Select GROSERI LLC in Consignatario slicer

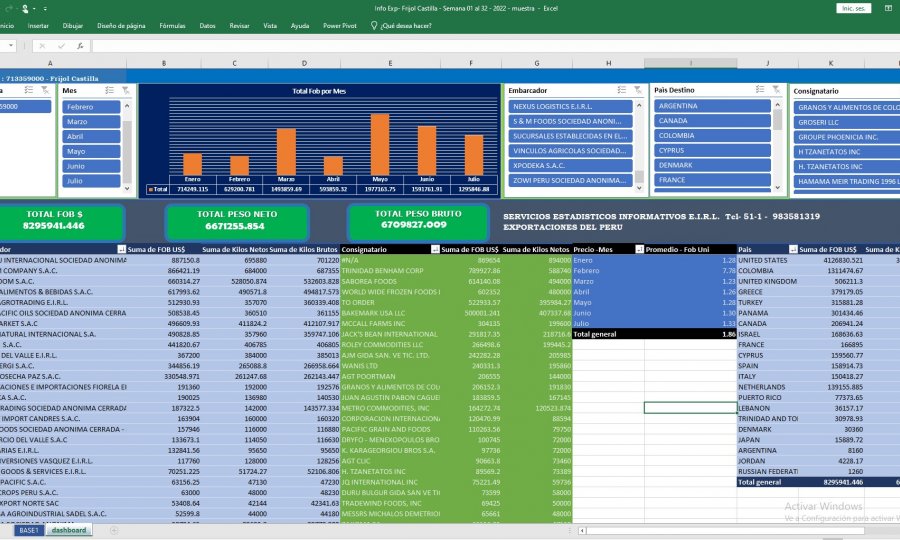(x=847, y=122)
